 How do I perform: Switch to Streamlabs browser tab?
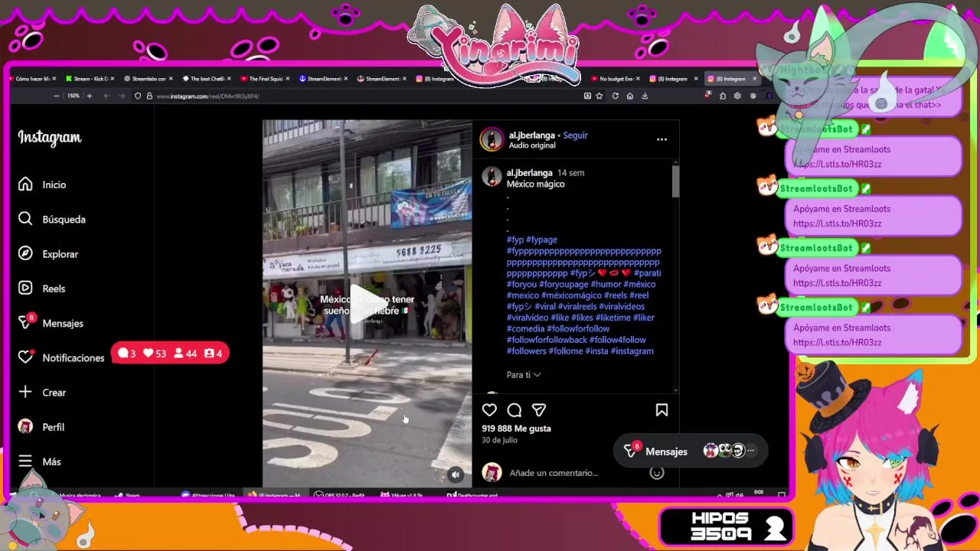[x=148, y=79]
